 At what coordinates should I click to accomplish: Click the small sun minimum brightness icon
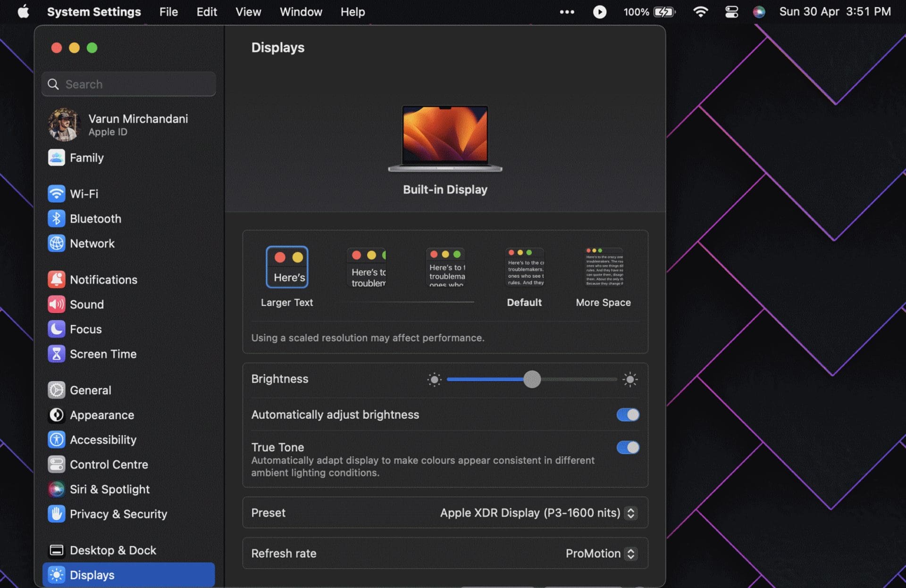click(434, 379)
